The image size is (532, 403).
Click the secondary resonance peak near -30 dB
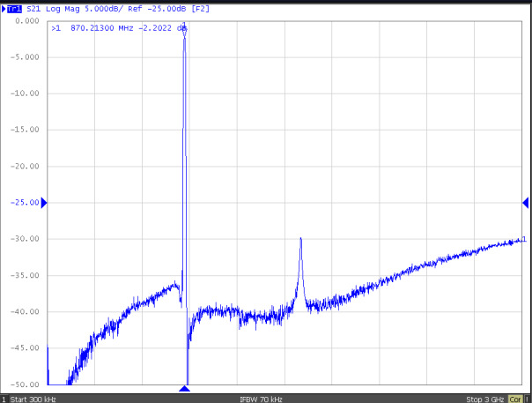[x=301, y=239]
